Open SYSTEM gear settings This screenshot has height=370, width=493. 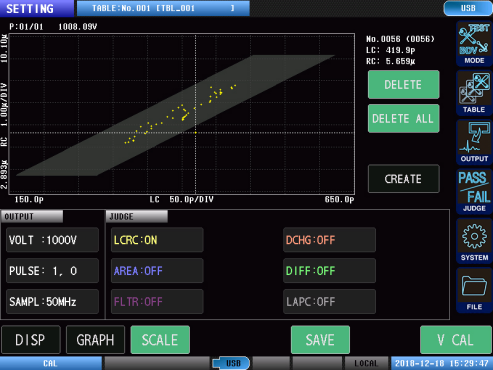[474, 241]
